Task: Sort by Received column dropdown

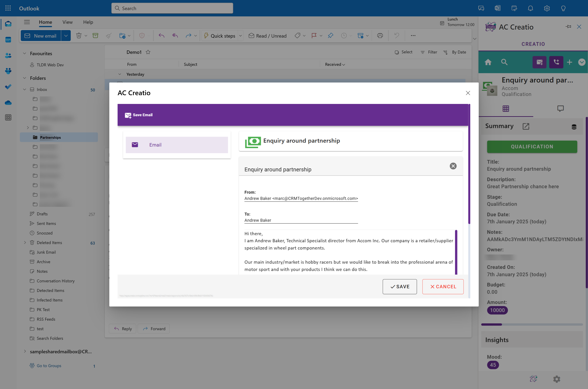Action: 335,64
